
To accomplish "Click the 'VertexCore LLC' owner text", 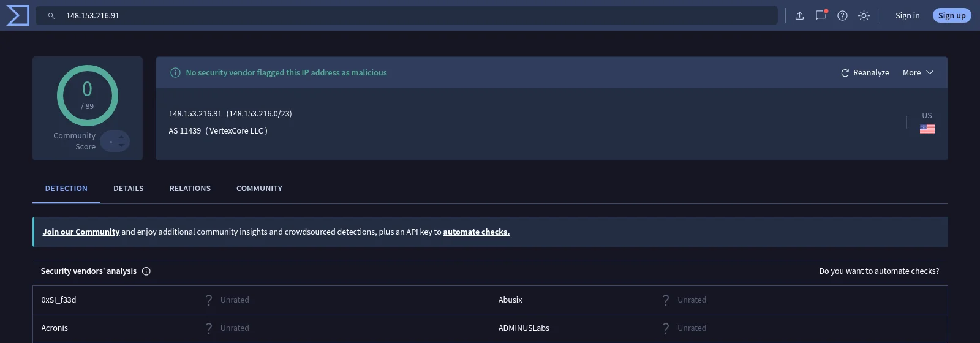I will click(x=236, y=130).
